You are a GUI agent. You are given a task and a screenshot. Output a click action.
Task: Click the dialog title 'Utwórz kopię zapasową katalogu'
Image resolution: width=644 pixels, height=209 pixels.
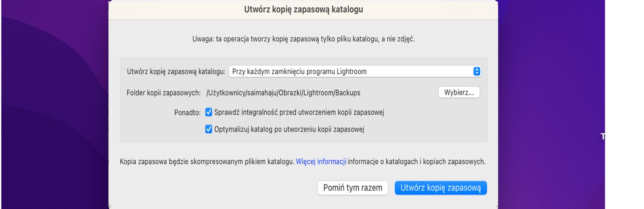coord(303,9)
